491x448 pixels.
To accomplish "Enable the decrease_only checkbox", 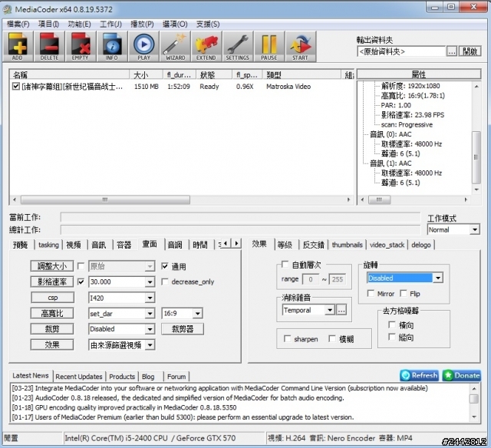I will tap(165, 282).
